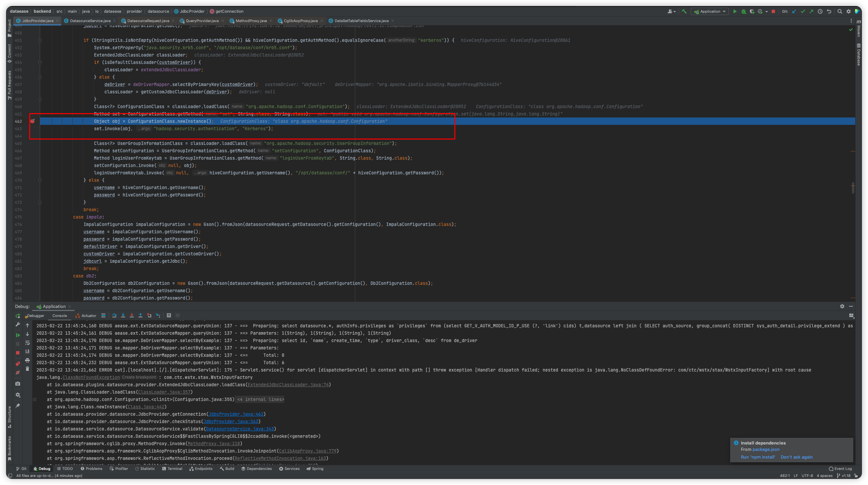Click Run 'npm install' in the notification
Viewport: 868px width, 485px height.
point(758,457)
